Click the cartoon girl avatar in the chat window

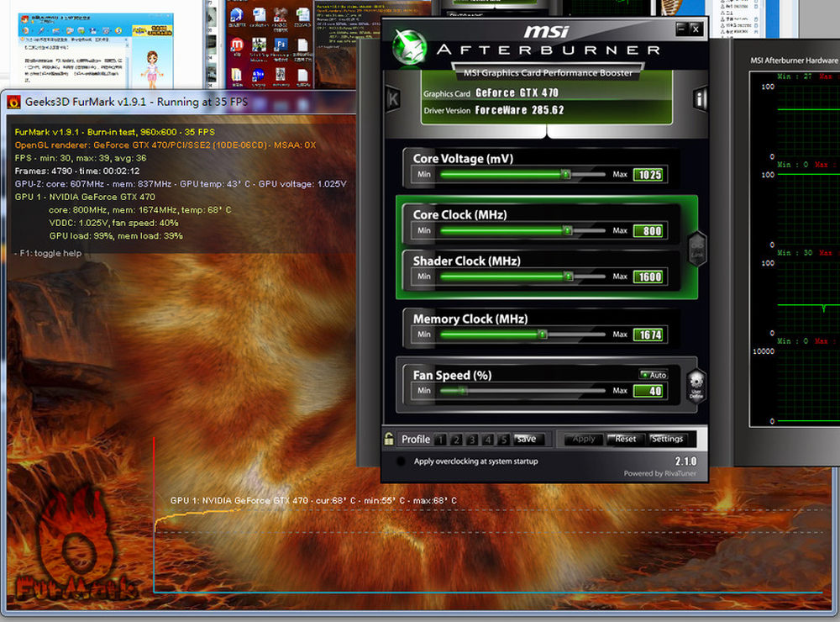coord(152,69)
